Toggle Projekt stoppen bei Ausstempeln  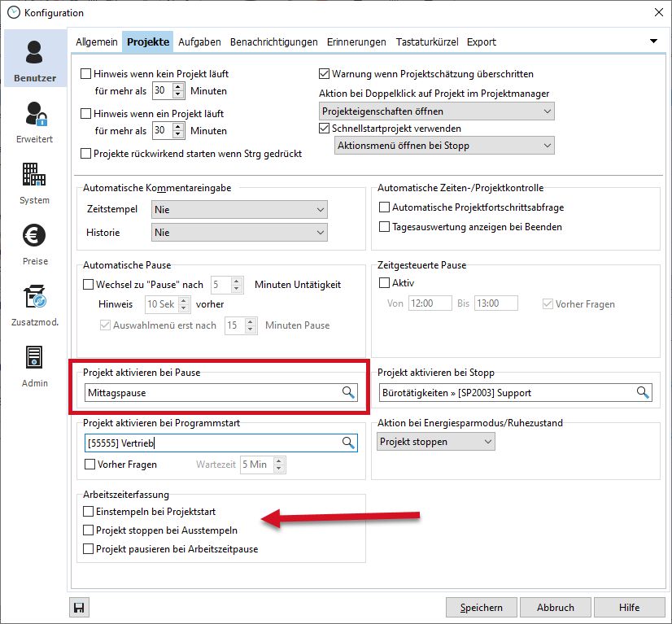[89, 530]
